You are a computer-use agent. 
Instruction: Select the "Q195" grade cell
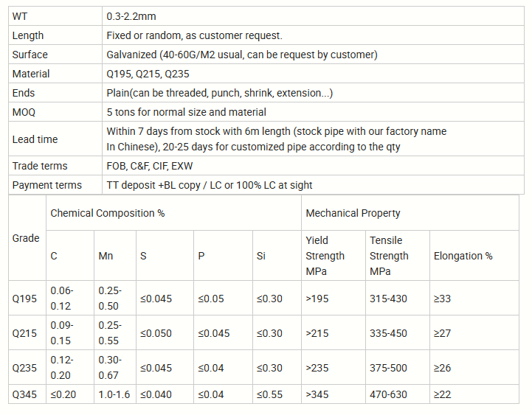pyautogui.click(x=27, y=299)
